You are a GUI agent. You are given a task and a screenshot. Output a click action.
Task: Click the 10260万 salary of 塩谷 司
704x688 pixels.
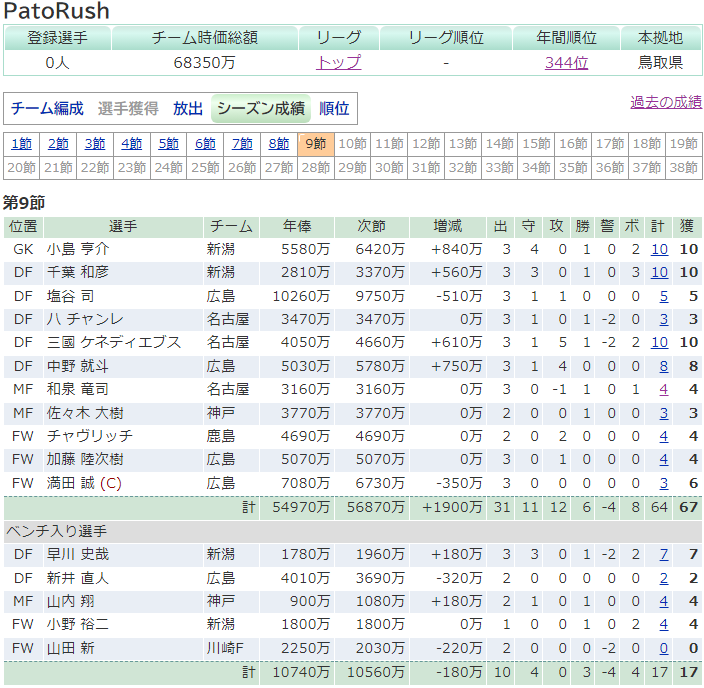[x=301, y=296]
